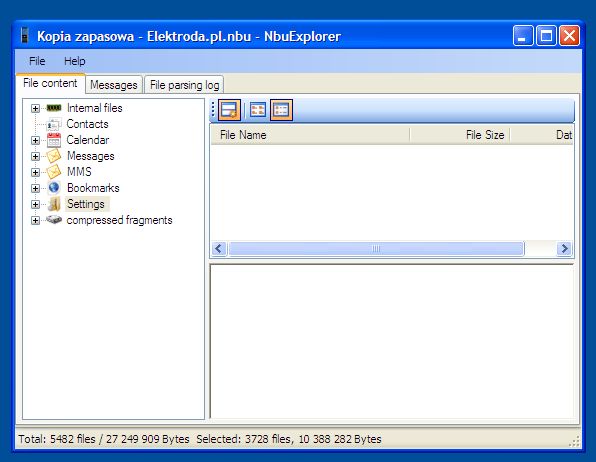Image resolution: width=596 pixels, height=462 pixels.
Task: Click the Internal files memory chip icon
Action: (x=54, y=108)
